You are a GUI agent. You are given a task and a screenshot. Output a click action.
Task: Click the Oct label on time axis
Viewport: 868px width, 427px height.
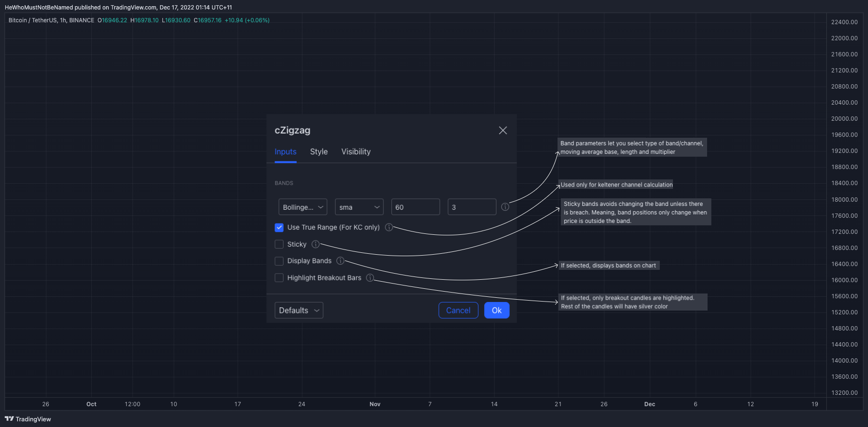pos(91,404)
